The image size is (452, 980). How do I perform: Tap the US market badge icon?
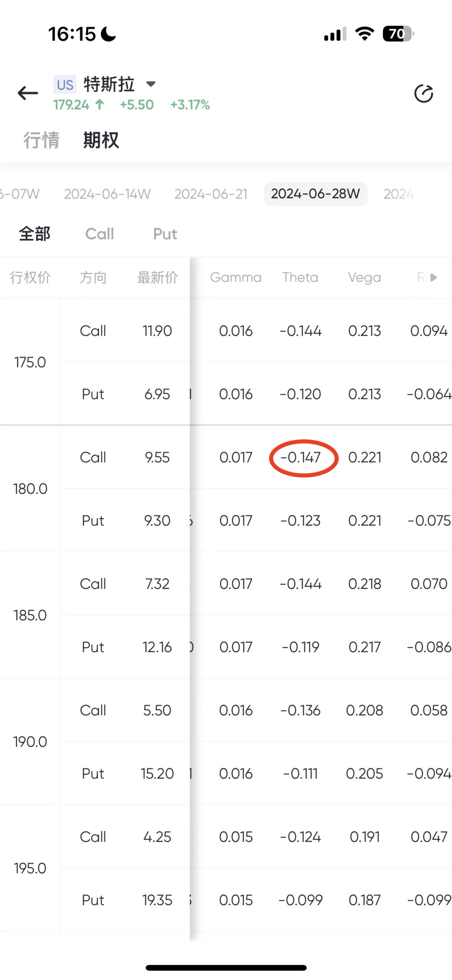pyautogui.click(x=65, y=85)
